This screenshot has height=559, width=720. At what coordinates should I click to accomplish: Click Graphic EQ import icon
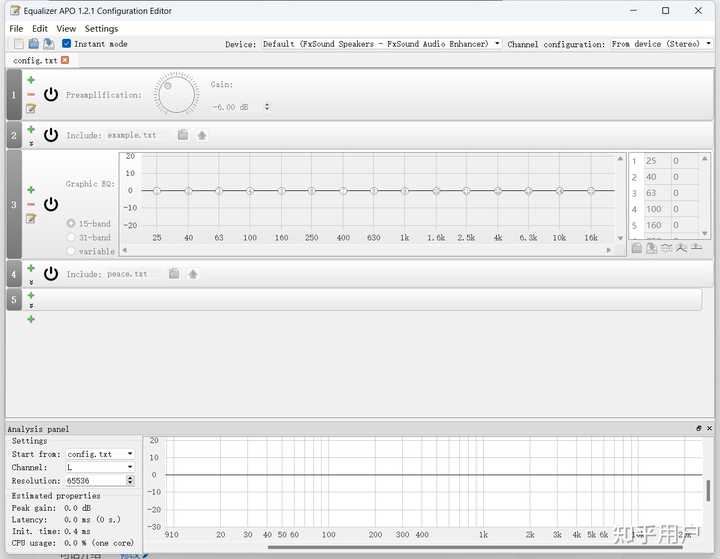point(636,248)
